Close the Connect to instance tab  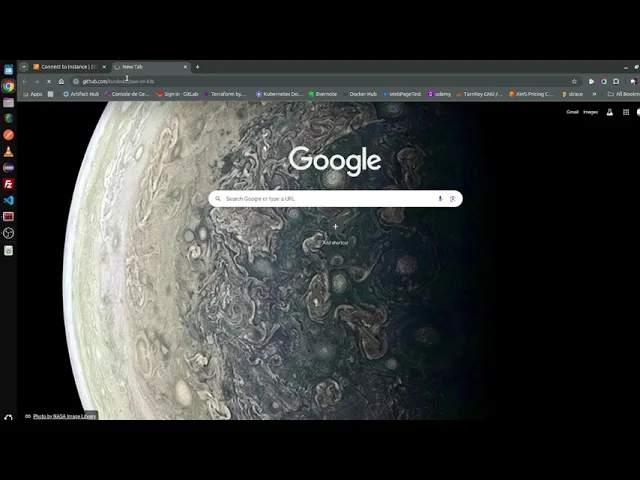[104, 67]
